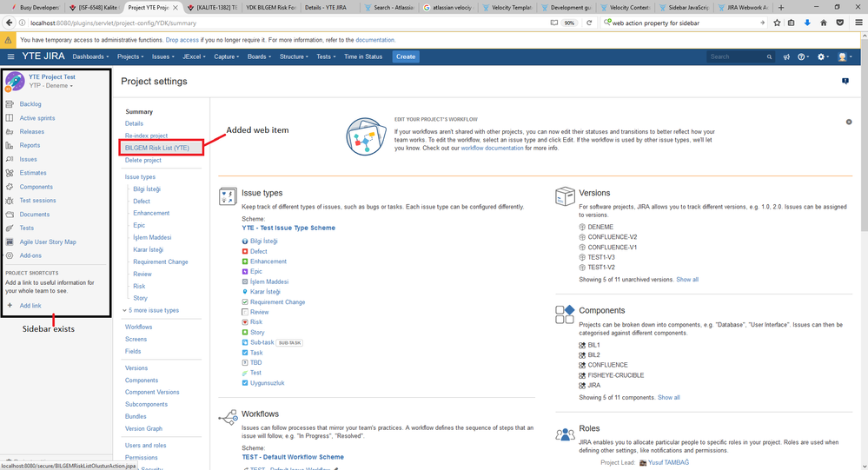Open the Workflows settings link

point(138,328)
